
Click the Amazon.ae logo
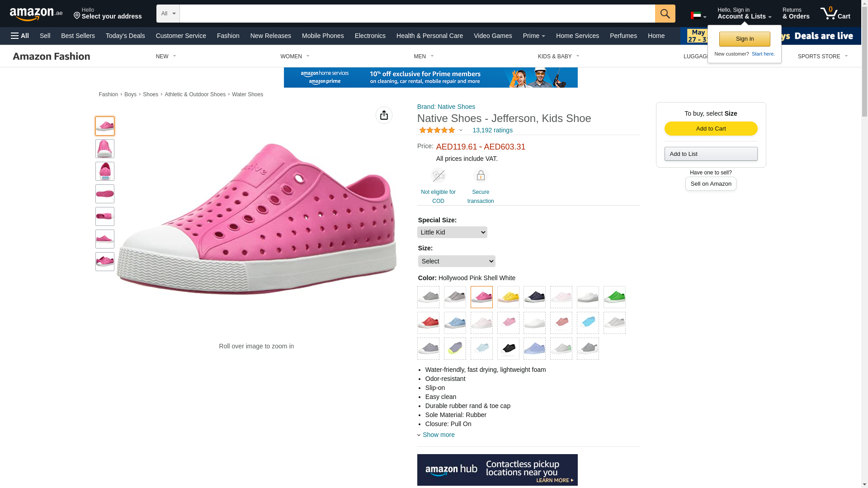click(x=36, y=14)
